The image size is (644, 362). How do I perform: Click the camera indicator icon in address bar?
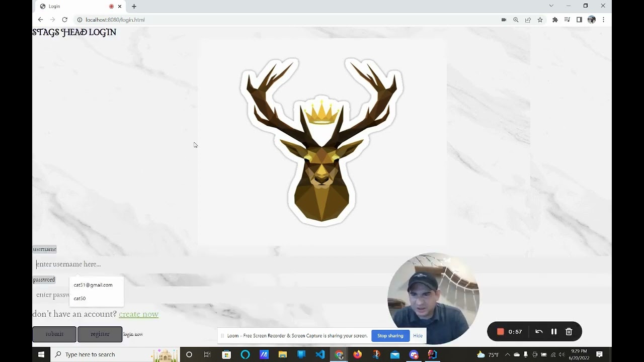tap(504, 20)
